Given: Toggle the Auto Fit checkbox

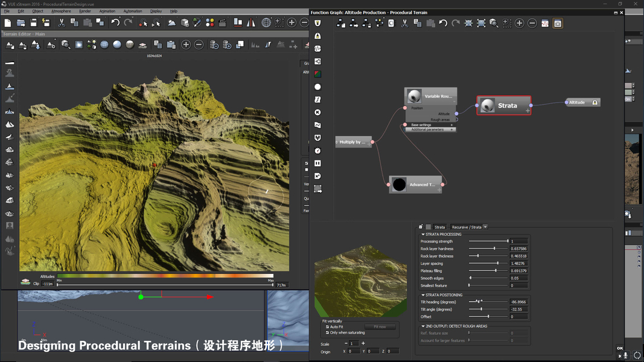Looking at the screenshot, I should click(x=328, y=327).
